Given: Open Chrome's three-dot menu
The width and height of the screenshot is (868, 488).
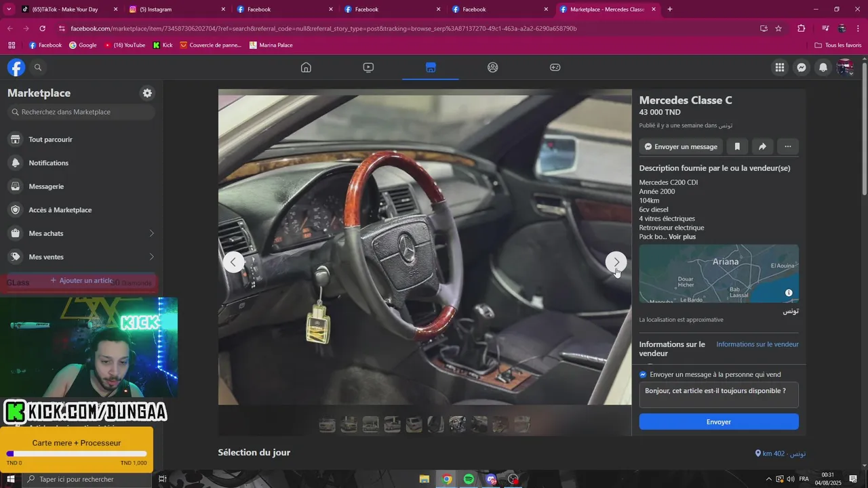Looking at the screenshot, I should coord(858,28).
